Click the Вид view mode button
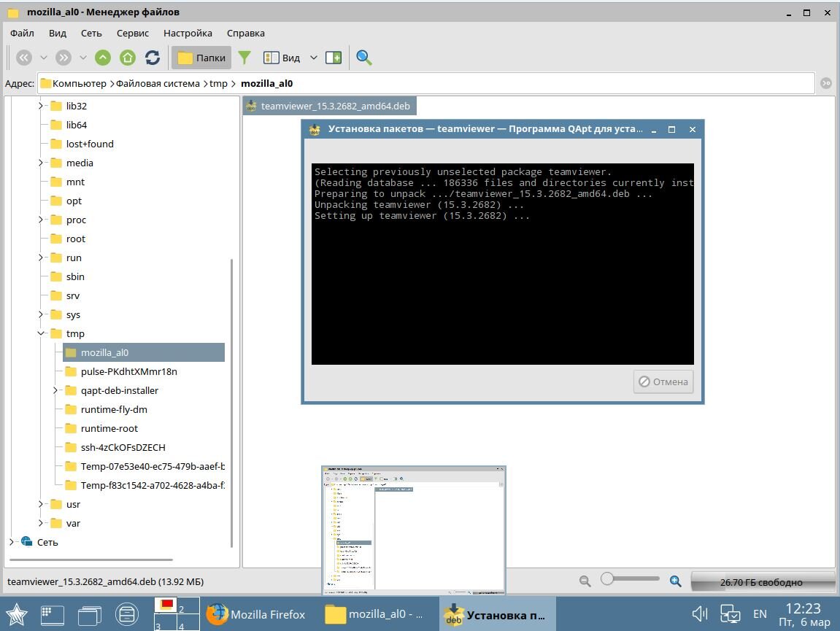Viewport: 840px width, 631px height. tap(282, 58)
